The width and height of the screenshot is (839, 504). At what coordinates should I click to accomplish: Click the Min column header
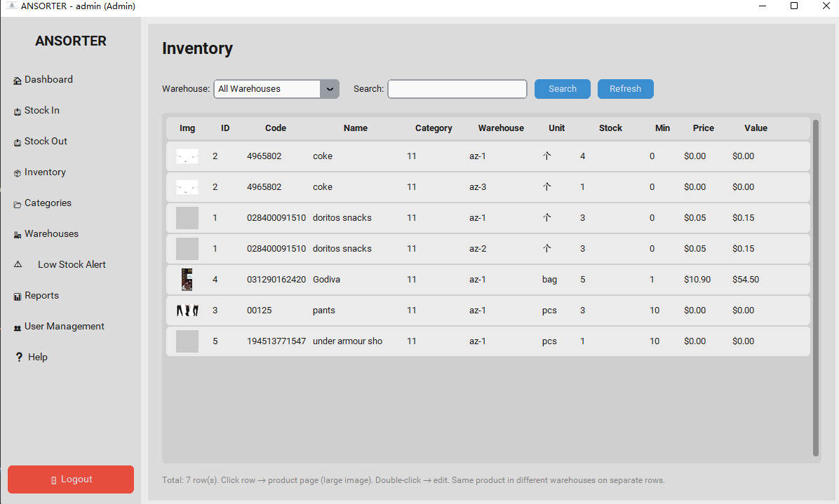[x=662, y=128]
